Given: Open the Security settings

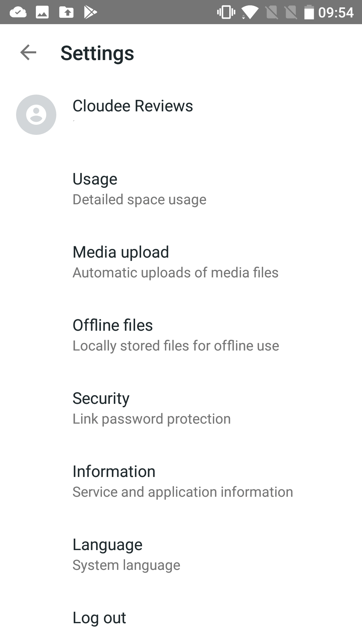Looking at the screenshot, I should click(x=101, y=398).
